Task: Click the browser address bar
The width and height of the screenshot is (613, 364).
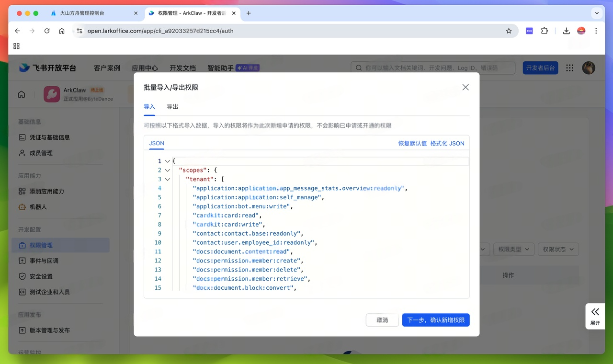Action: pyautogui.click(x=192, y=31)
